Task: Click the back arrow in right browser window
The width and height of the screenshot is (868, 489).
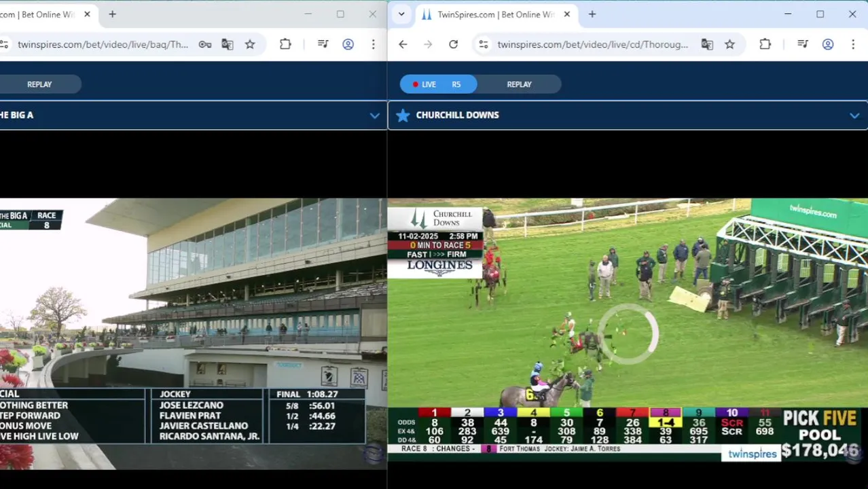Action: pyautogui.click(x=403, y=45)
